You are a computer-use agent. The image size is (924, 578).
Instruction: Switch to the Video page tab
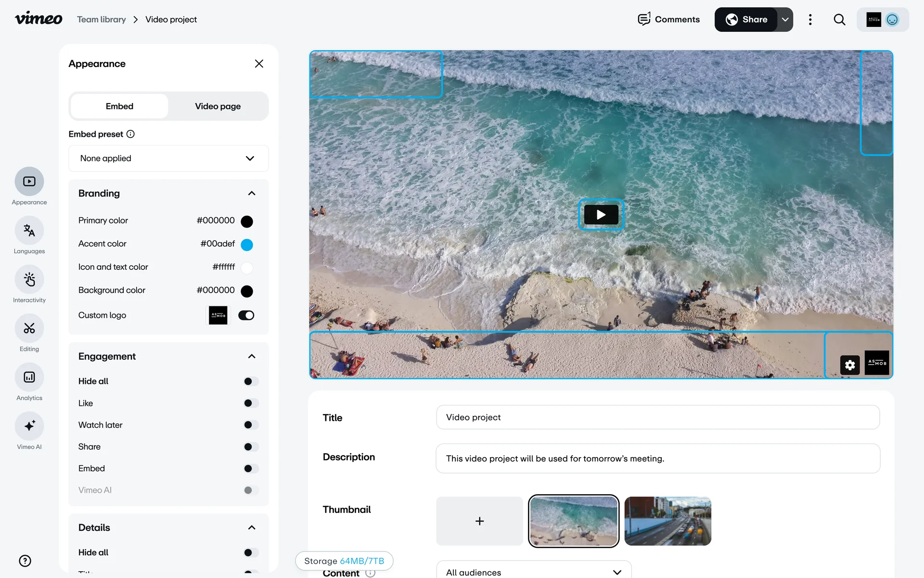click(x=218, y=106)
